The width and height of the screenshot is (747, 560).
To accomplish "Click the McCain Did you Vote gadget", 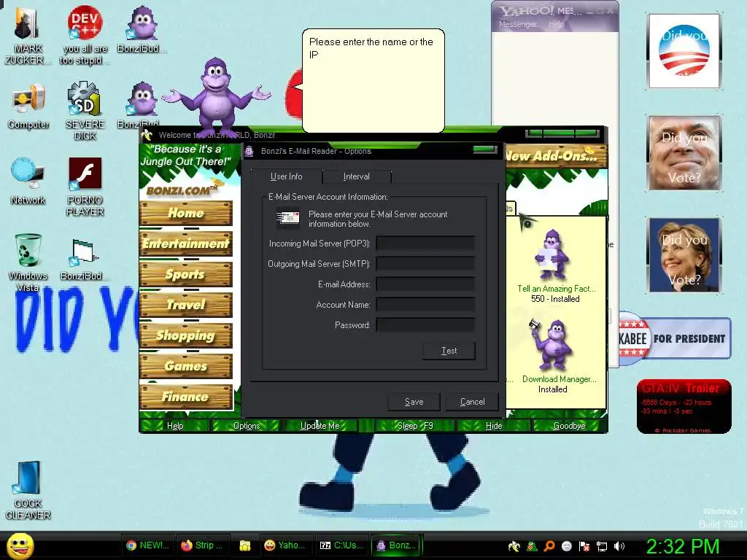I will 684,153.
